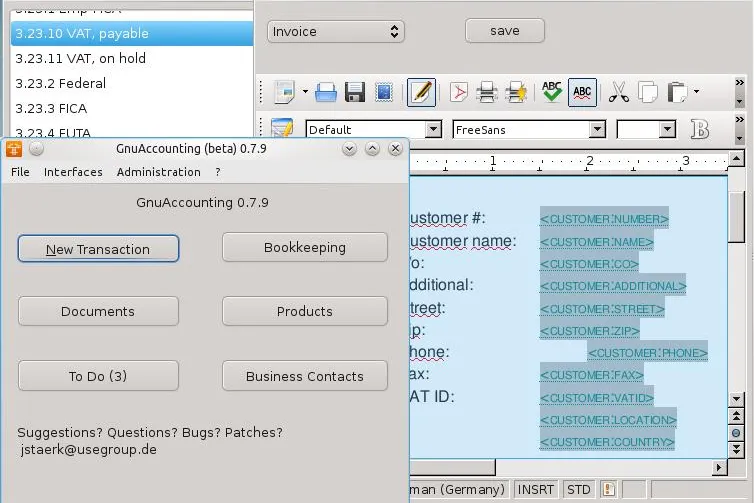This screenshot has height=503, width=754.
Task: Click the jstaerk@usegroup.de email text
Action: click(x=88, y=450)
